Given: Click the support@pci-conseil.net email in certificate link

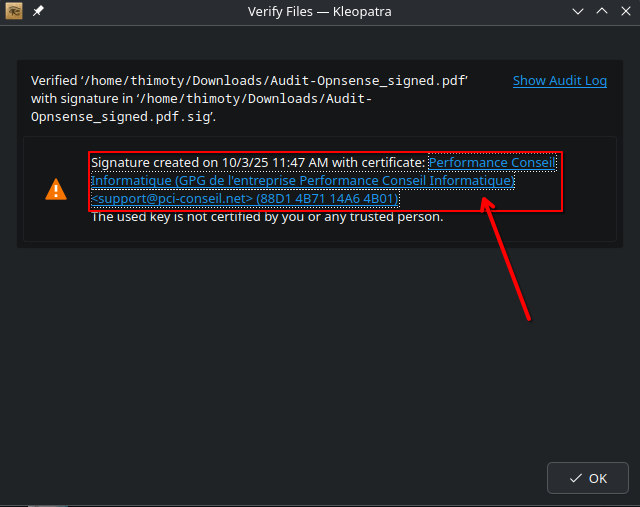Looking at the screenshot, I should click(x=171, y=199).
